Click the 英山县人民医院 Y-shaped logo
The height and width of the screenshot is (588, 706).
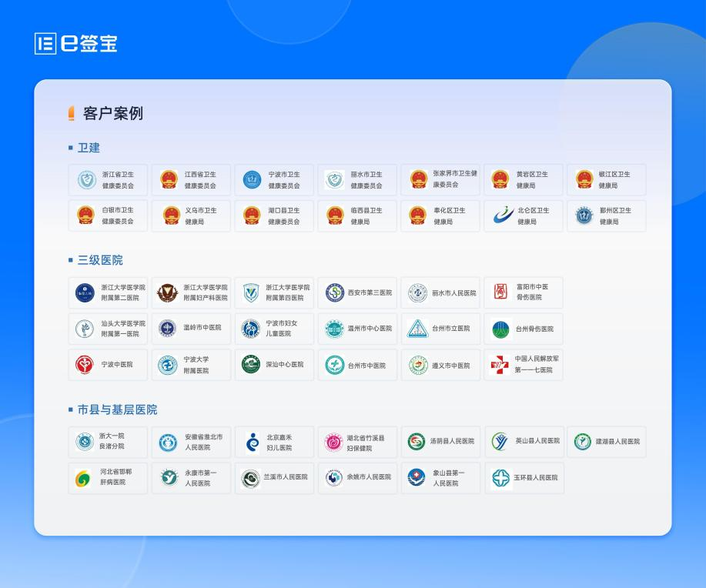(500, 442)
